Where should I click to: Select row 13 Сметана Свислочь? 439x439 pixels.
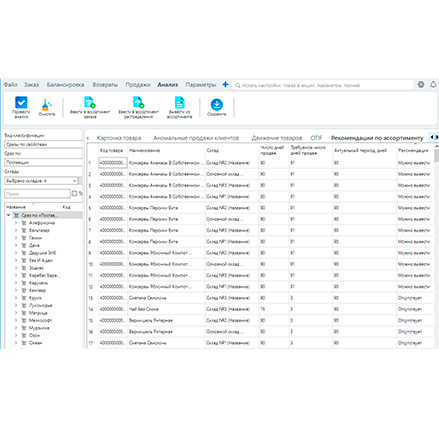tap(260, 298)
